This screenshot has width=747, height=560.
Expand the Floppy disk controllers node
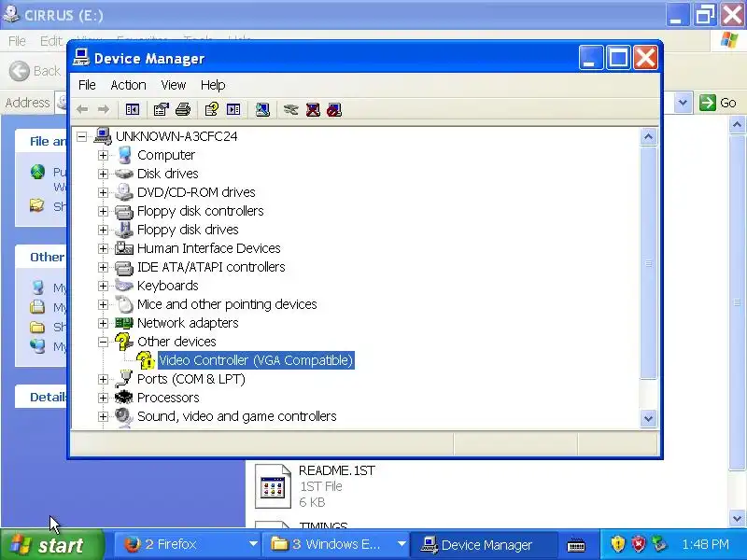point(103,211)
